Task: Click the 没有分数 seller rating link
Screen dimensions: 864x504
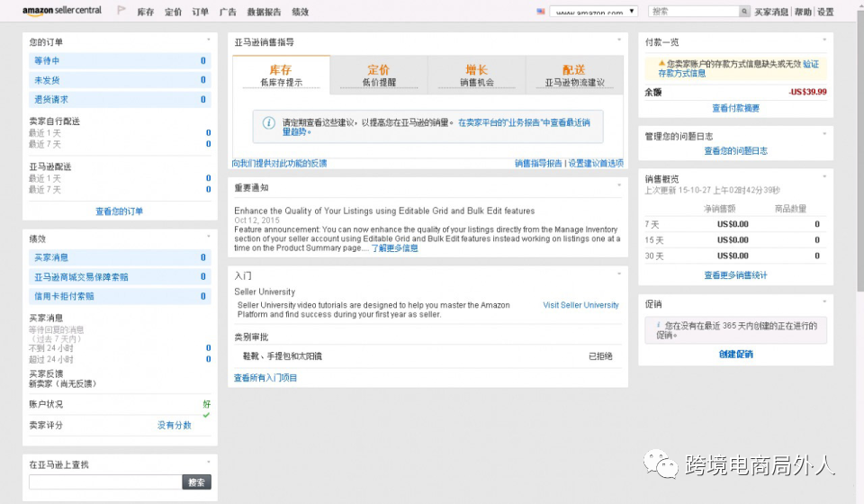Action: pos(174,425)
